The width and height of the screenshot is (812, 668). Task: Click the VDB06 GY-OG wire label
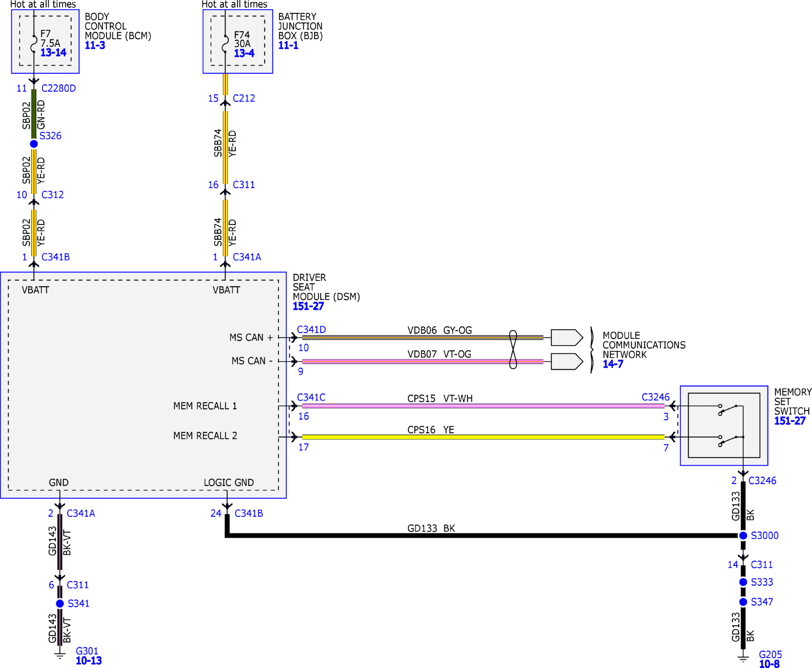click(x=440, y=330)
